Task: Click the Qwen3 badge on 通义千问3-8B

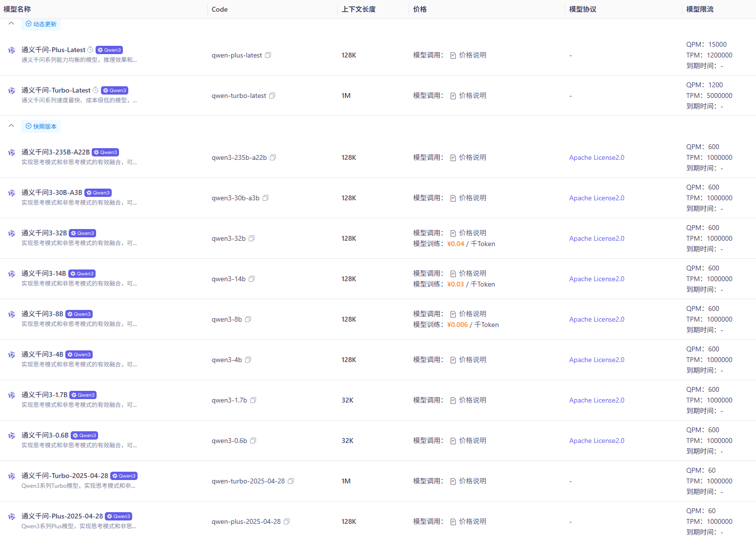Action: point(79,314)
